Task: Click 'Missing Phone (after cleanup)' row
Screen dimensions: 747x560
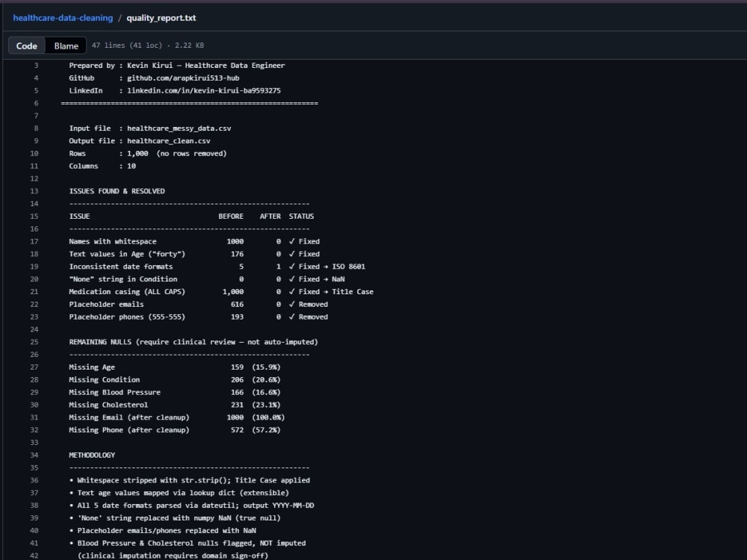Action: 175,430
